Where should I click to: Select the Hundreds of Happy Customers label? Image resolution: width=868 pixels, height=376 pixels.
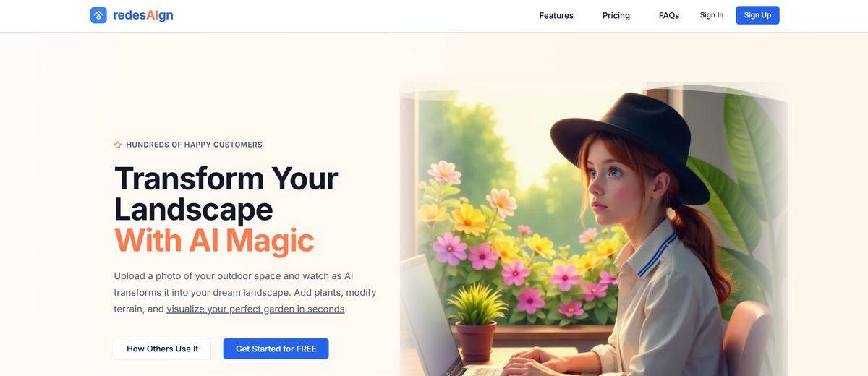tap(194, 145)
